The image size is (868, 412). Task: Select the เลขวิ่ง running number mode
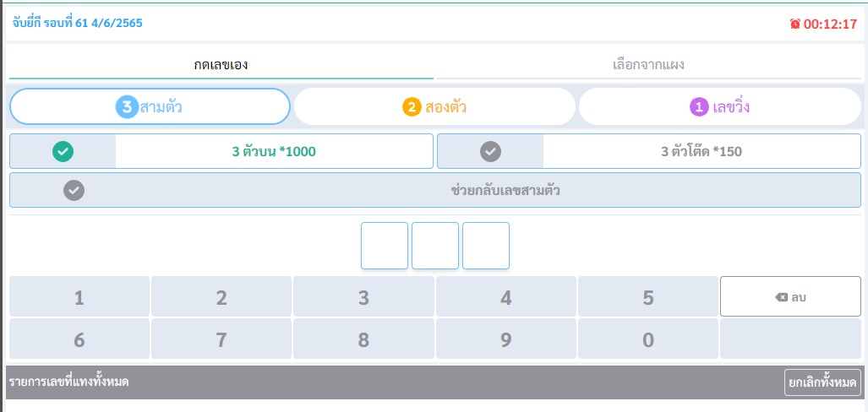[720, 107]
